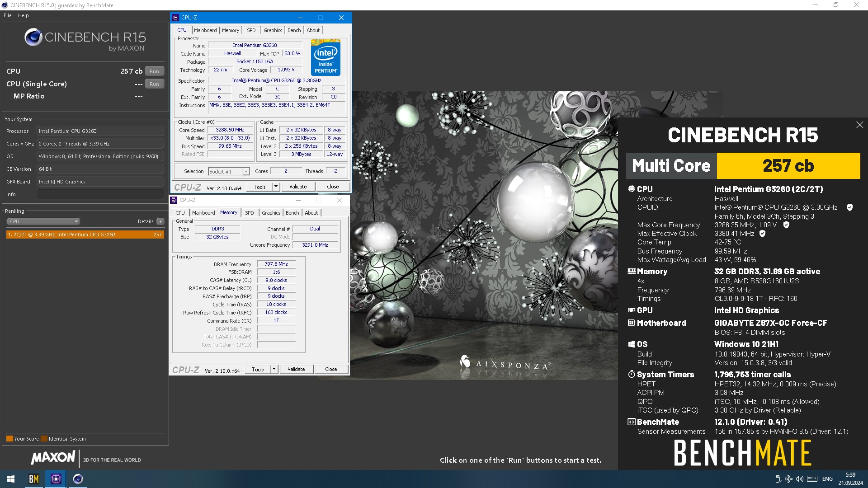This screenshot has height=488, width=868.
Task: Click the Cinebench R15 sphere logo
Action: point(33,38)
